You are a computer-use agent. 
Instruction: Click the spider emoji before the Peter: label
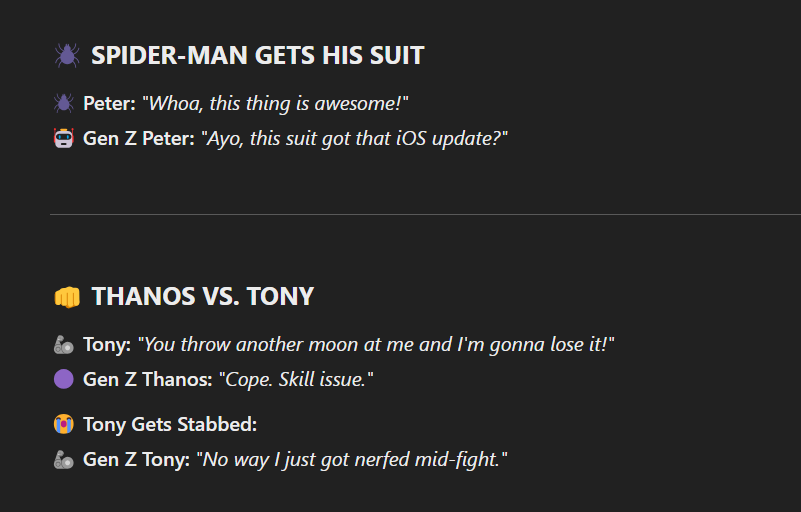point(64,103)
